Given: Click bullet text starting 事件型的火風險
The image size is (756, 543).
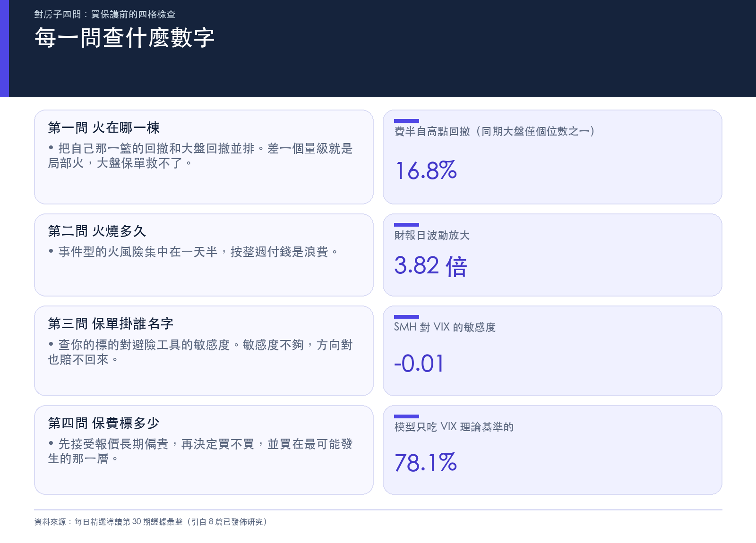Looking at the screenshot, I should (x=193, y=252).
